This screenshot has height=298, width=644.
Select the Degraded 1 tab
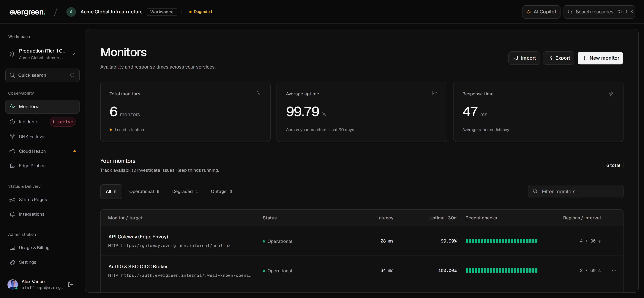point(185,192)
